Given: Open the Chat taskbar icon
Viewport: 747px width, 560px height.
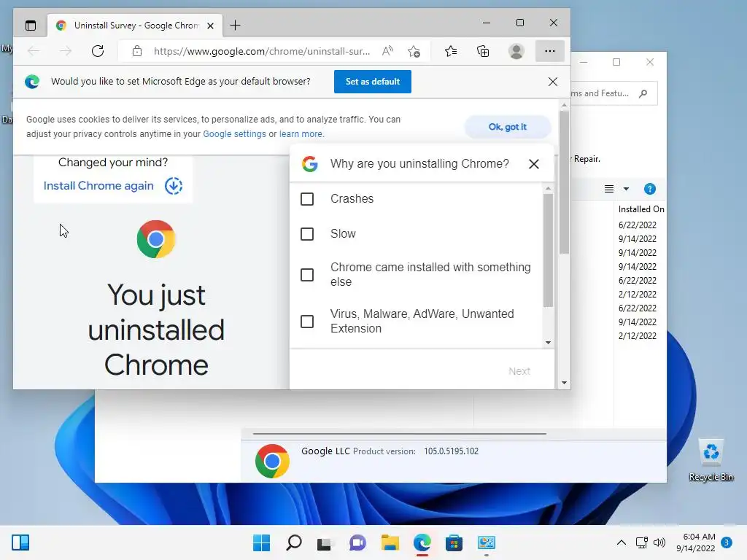Looking at the screenshot, I should [357, 542].
